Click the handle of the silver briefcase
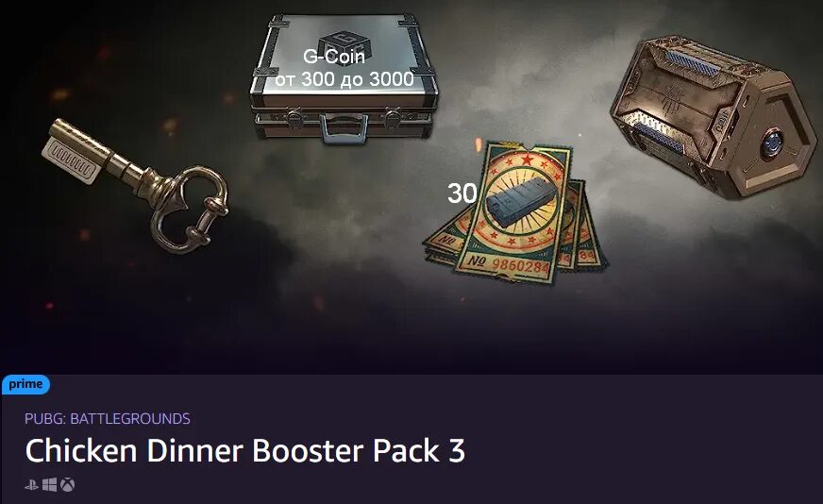This screenshot has width=823, height=504. coord(344,130)
